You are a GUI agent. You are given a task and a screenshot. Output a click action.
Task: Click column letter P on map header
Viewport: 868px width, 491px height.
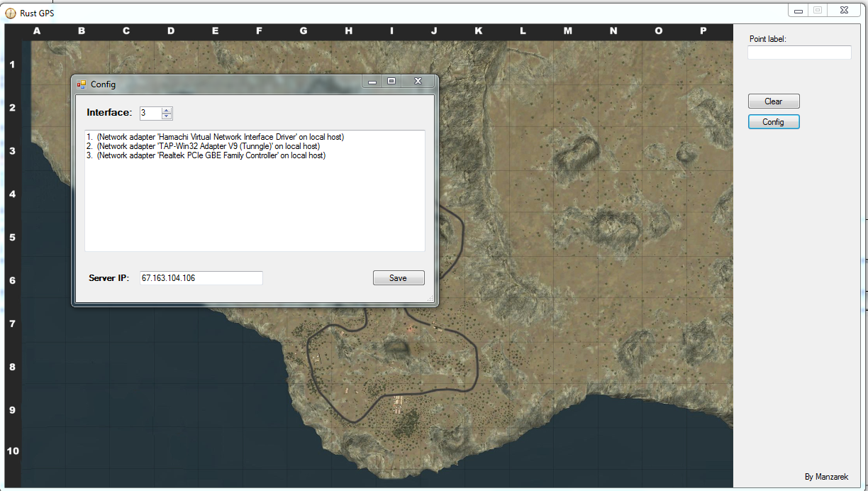703,31
